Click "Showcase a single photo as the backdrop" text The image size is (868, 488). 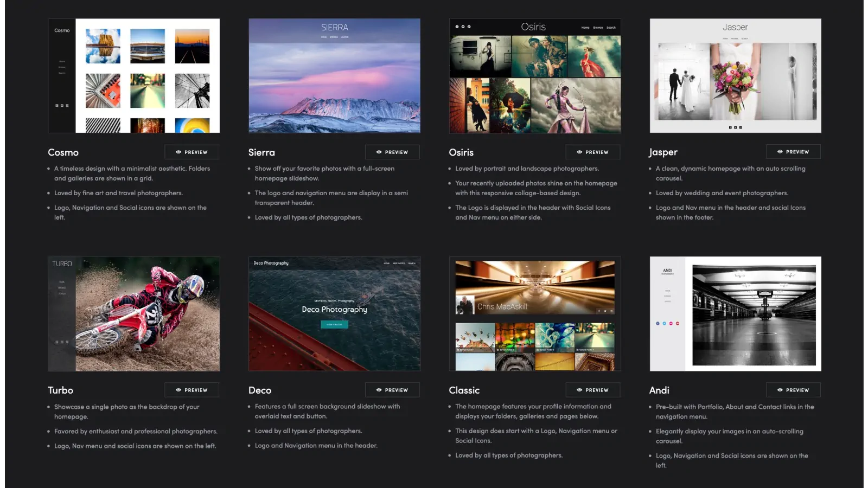[127, 412]
